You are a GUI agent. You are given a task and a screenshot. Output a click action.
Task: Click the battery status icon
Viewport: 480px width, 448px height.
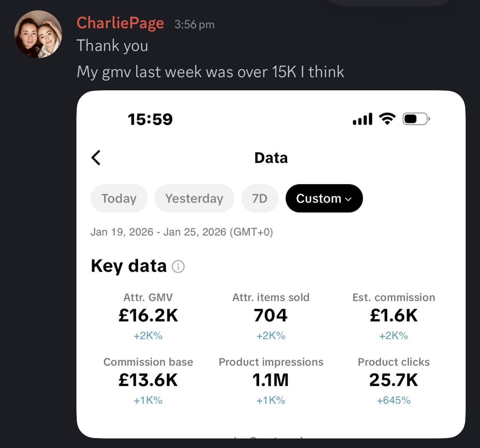(416, 119)
